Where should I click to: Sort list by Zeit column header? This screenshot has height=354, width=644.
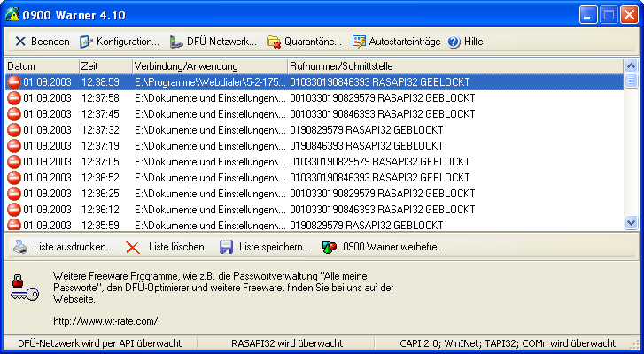click(105, 66)
